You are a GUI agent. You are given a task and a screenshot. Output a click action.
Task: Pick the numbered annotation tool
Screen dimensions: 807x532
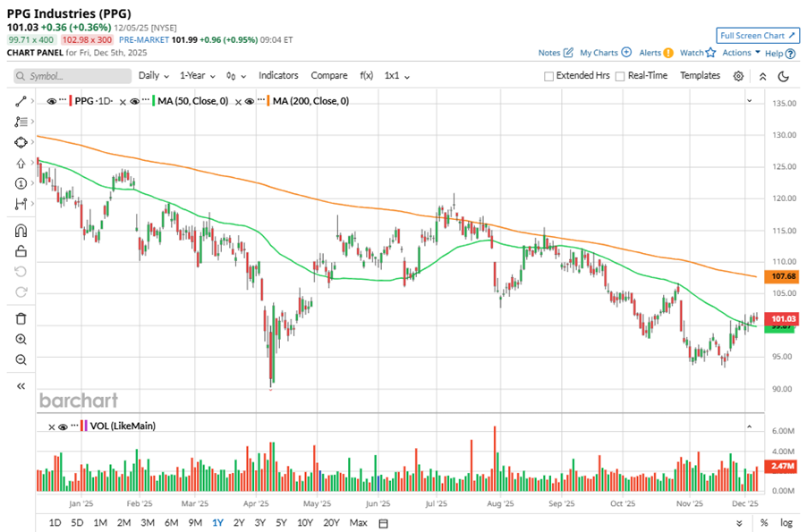pyautogui.click(x=21, y=183)
